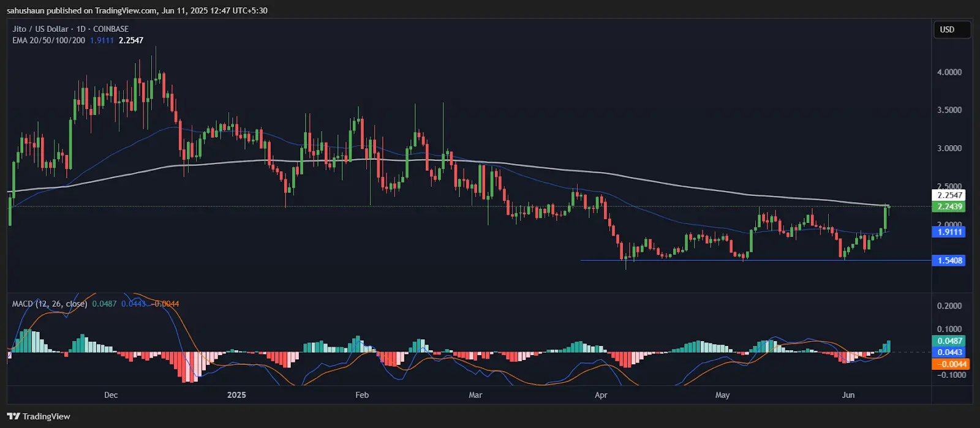
Task: Click the TradingView logo at bottom left
Action: point(39,416)
